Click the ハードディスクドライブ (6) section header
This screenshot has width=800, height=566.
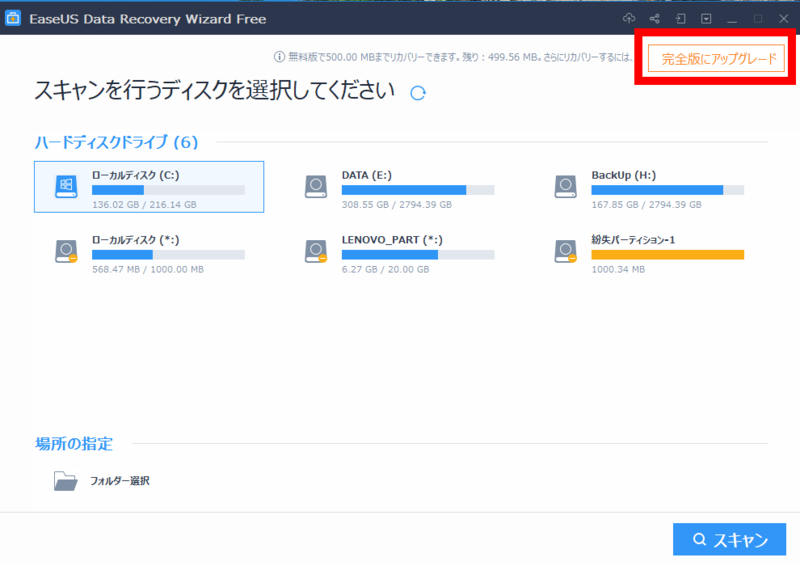click(116, 142)
